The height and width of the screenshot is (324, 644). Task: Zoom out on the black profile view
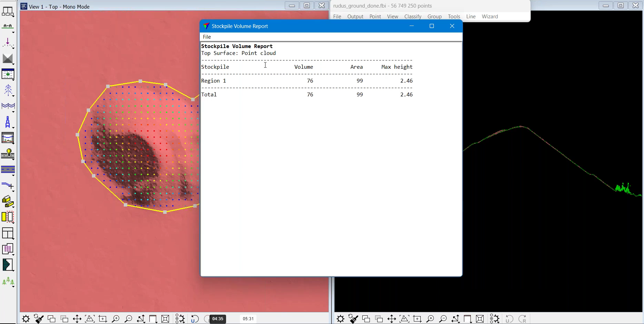pos(443,319)
